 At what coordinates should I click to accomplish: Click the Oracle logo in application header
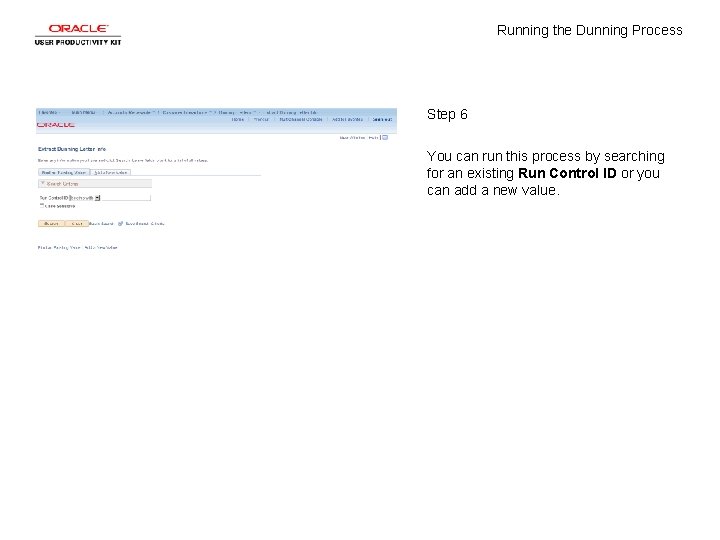(x=56, y=125)
